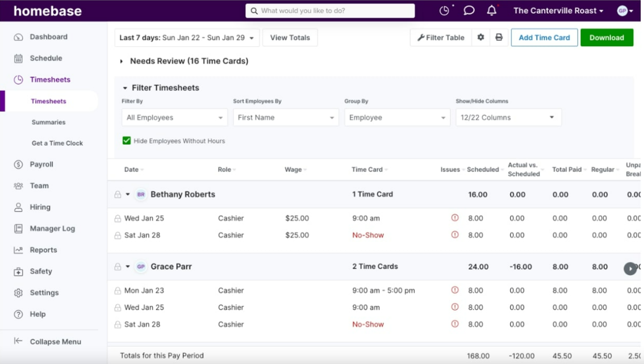Open the messages chat bubble icon
The width and height of the screenshot is (644, 364).
click(x=469, y=10)
